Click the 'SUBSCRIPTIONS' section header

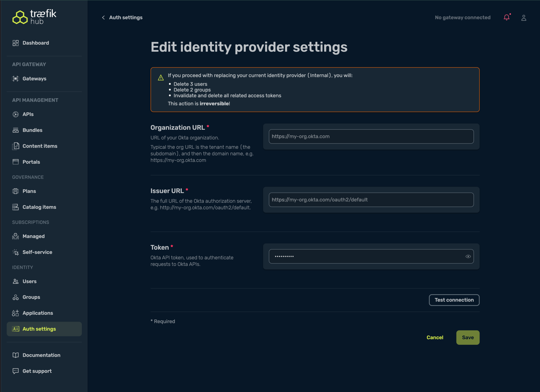[x=30, y=222]
